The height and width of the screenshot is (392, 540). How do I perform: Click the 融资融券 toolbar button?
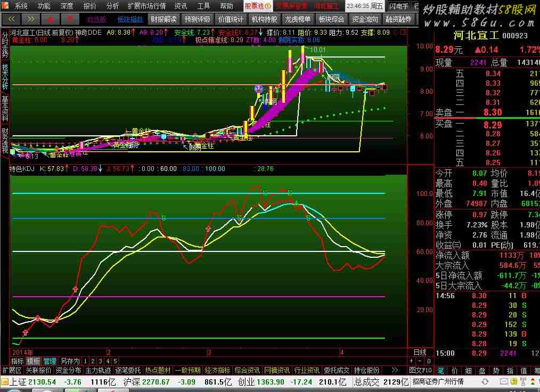(x=398, y=19)
